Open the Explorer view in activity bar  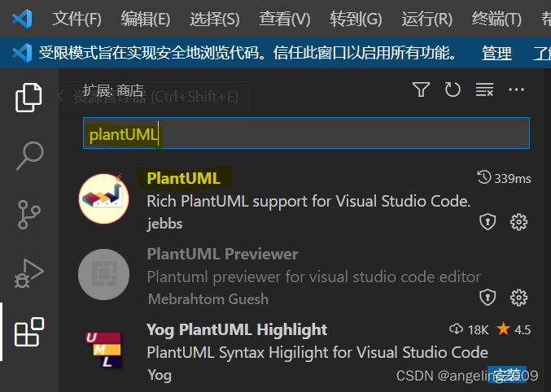[x=28, y=98]
